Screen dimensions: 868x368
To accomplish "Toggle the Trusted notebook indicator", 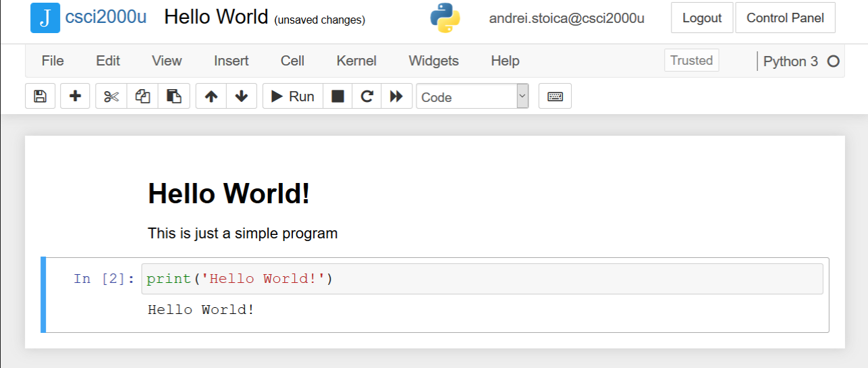I will coord(691,60).
